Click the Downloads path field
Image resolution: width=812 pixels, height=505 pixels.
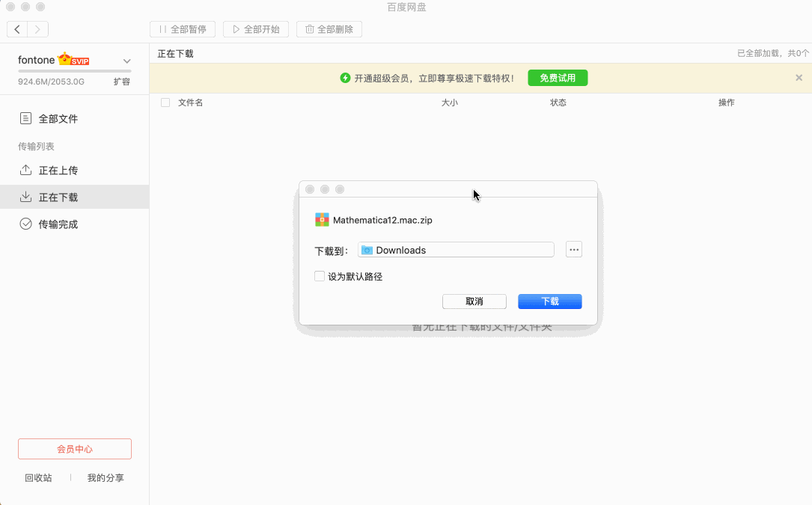click(456, 250)
